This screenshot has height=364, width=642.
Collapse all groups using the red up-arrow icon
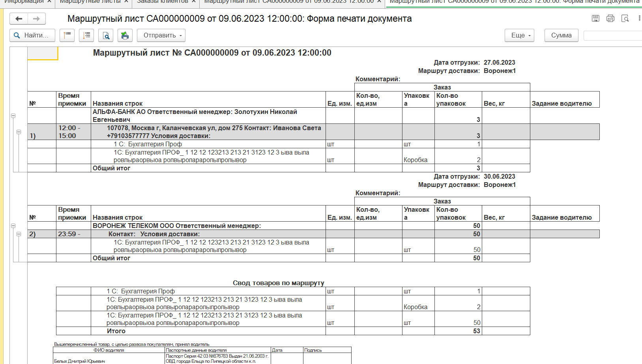[x=67, y=35]
